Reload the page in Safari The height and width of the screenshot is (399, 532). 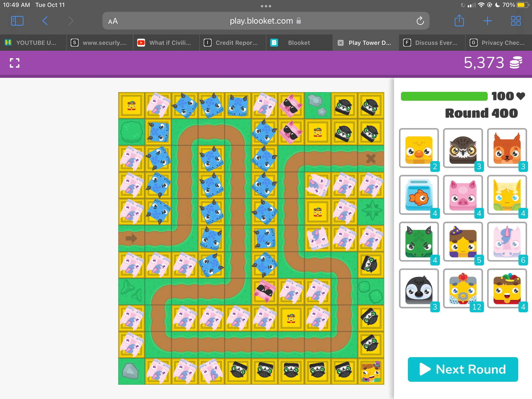420,21
